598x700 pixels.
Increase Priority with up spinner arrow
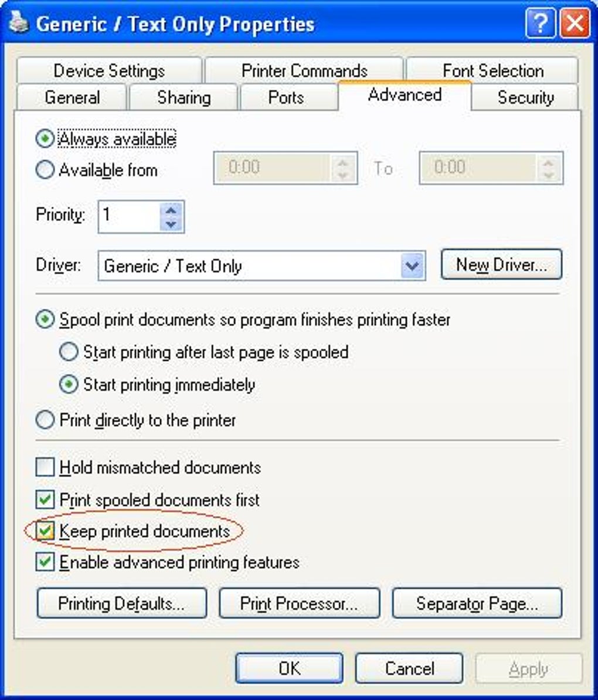click(x=171, y=210)
